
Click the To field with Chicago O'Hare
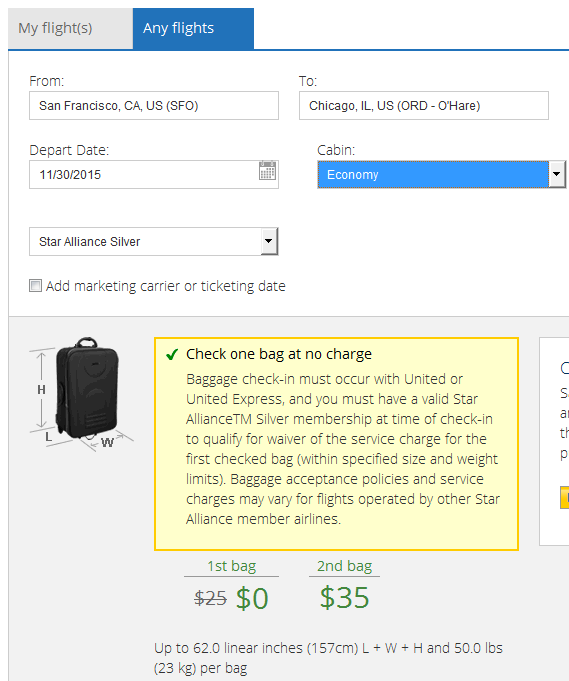[423, 106]
